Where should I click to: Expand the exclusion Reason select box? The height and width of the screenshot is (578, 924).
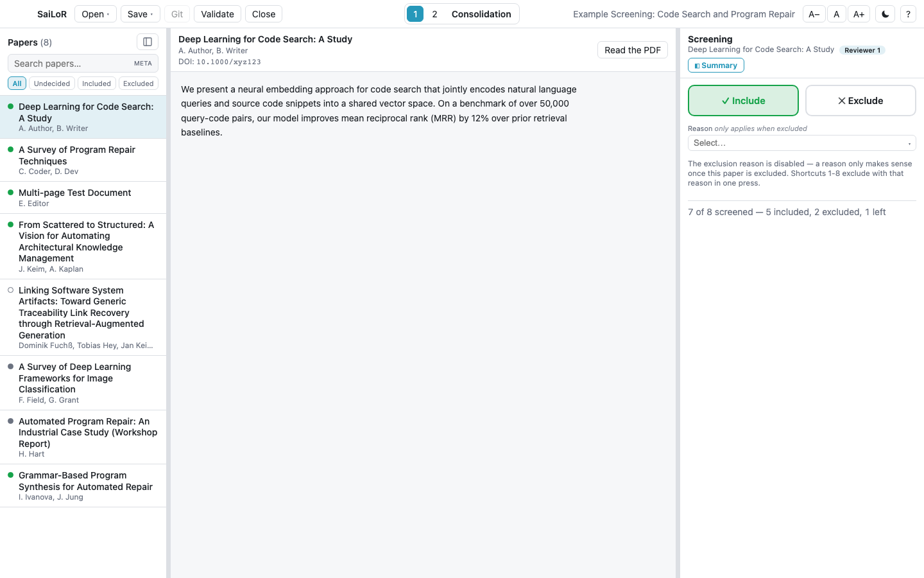tap(801, 143)
